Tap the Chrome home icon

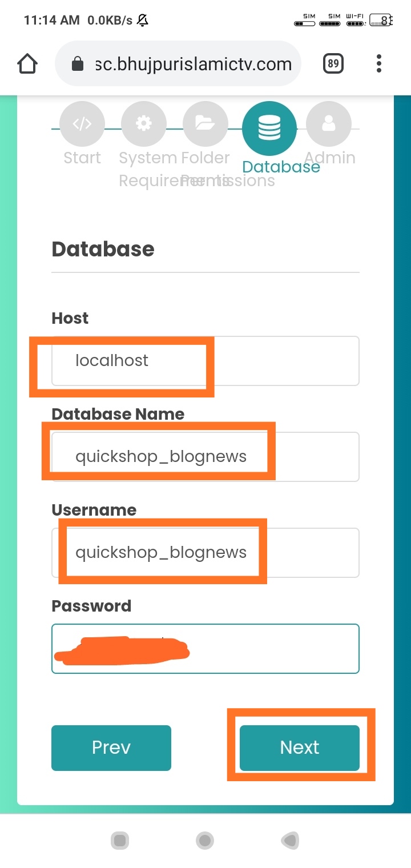pos(27,64)
